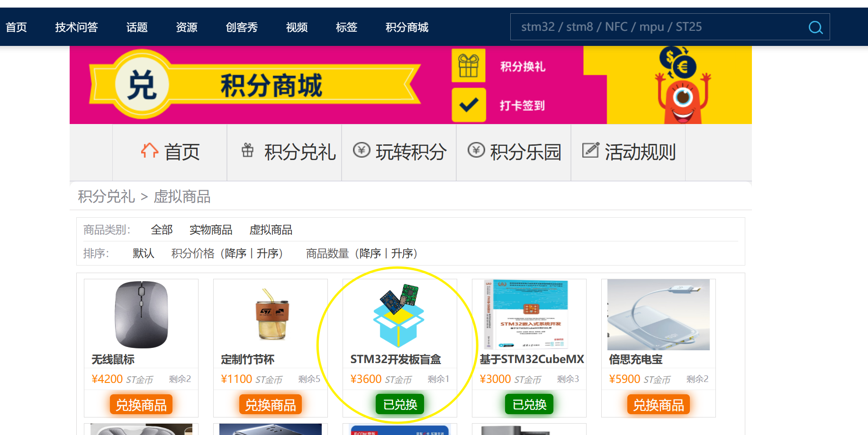Screen dimensions: 868x435
Task: Filter category by 实物商品
Action: [211, 230]
